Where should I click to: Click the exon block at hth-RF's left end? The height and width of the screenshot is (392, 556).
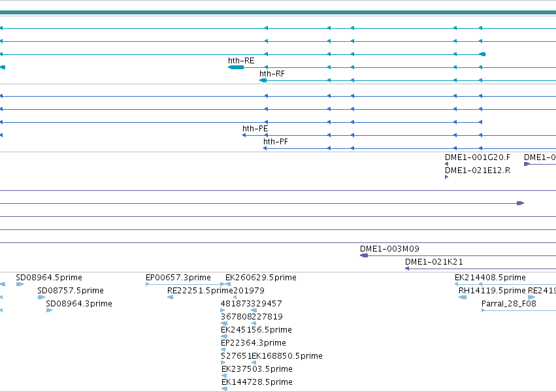tap(263, 80)
